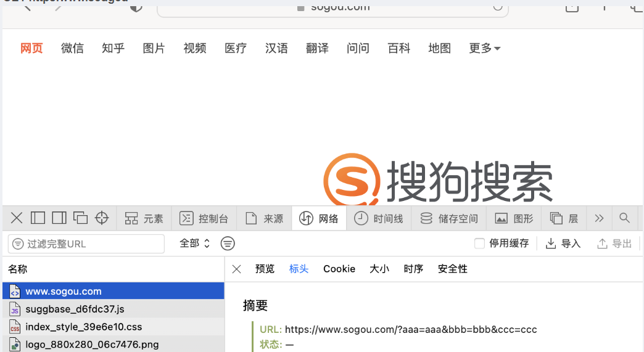
Task: Click the inspector search magnifier icon
Action: tap(624, 218)
